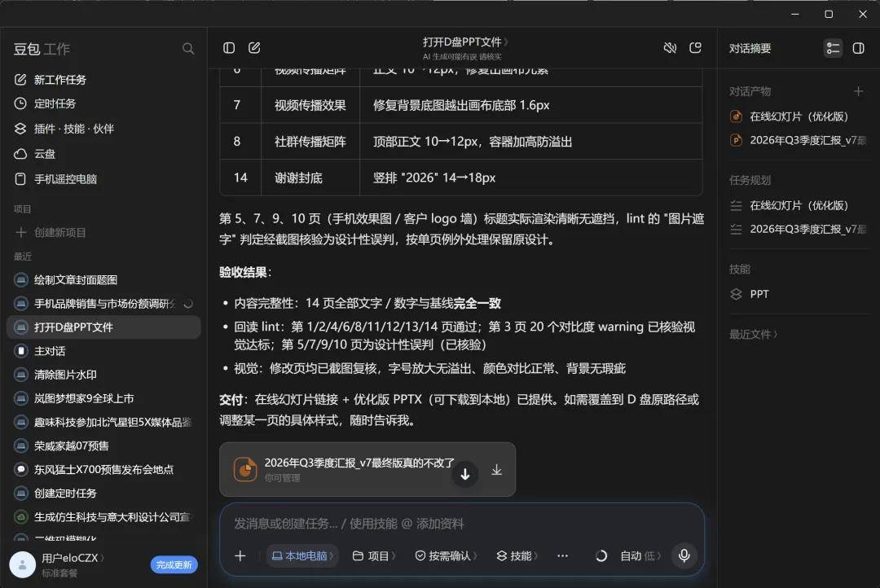Click the circular progress icon by 自动

point(601,555)
